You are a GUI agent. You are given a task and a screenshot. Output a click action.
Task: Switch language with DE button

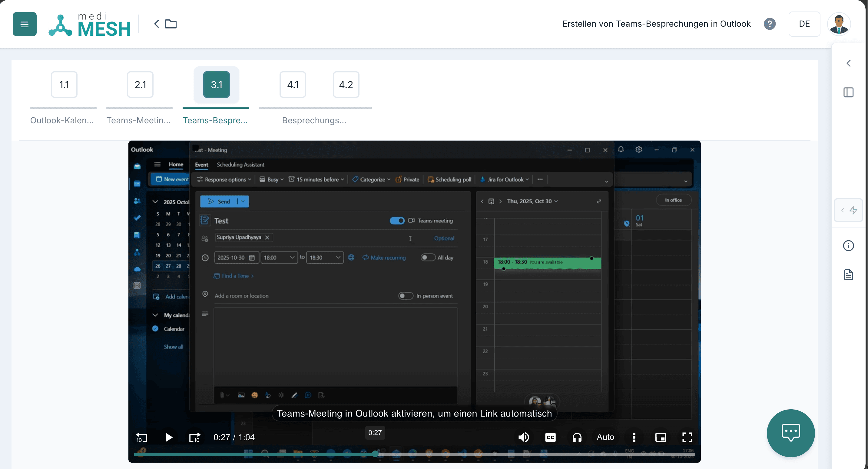coord(804,24)
